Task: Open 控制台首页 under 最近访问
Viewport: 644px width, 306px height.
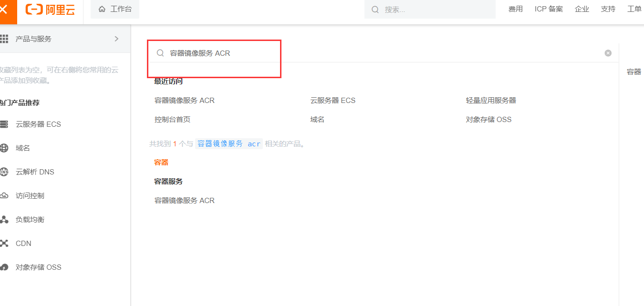Action: [x=172, y=120]
